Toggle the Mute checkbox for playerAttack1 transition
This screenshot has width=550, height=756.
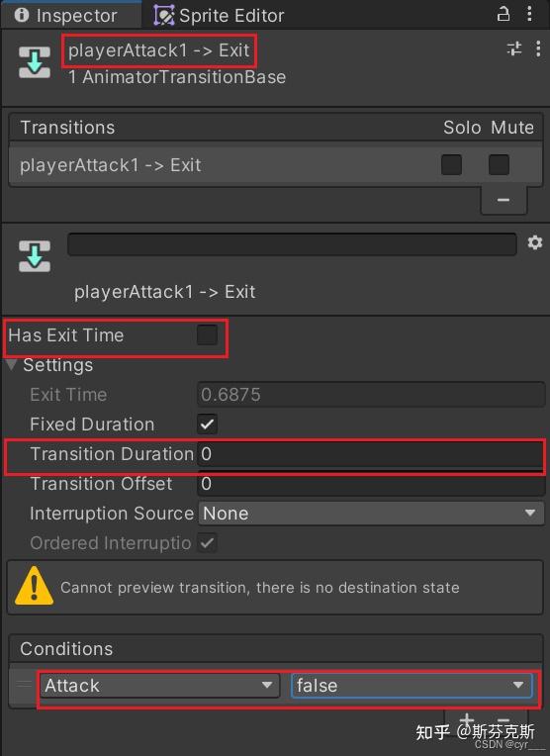tap(499, 165)
